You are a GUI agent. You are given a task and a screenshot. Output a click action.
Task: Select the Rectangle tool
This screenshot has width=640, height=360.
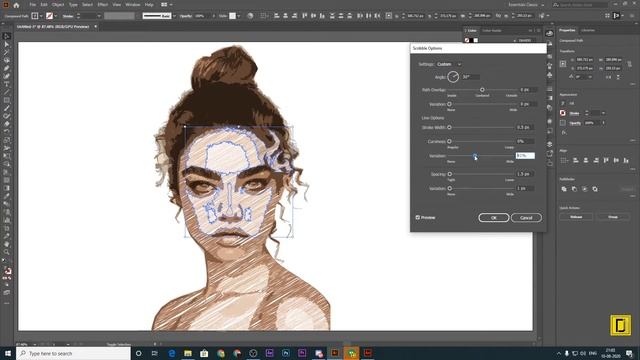coord(7,100)
